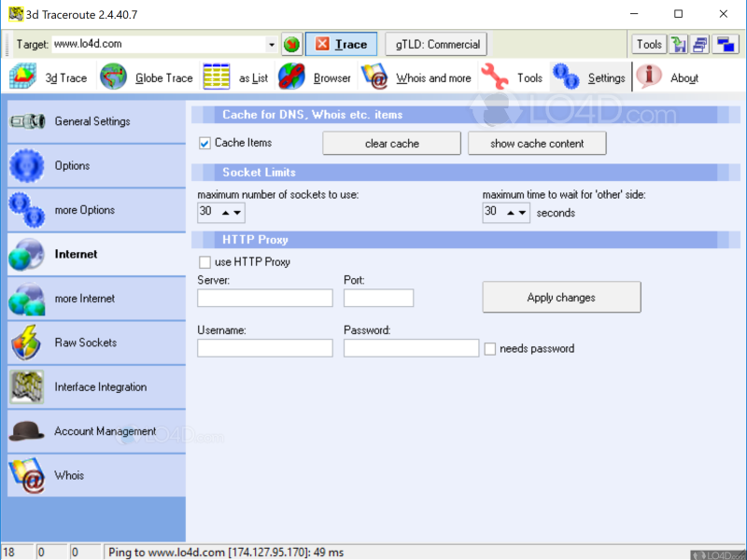Image resolution: width=747 pixels, height=560 pixels.
Task: Click into the proxy Port field
Action: pyautogui.click(x=379, y=298)
